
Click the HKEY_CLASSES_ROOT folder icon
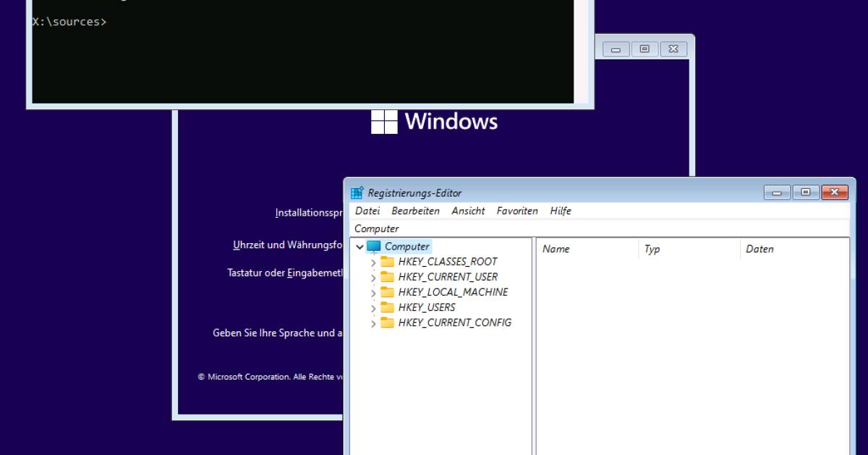click(x=388, y=262)
